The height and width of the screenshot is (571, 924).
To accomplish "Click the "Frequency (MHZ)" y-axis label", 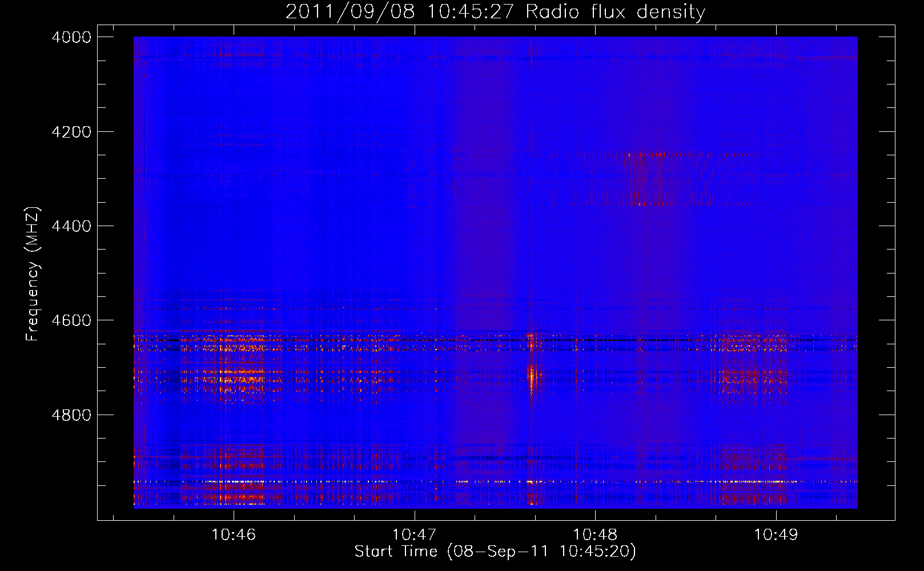I will 33,274.
